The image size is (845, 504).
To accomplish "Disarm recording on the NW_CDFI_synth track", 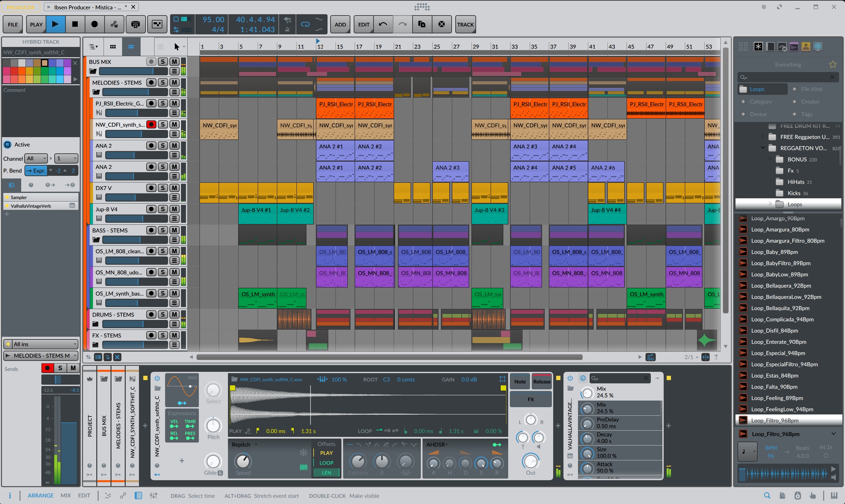I will click(151, 124).
